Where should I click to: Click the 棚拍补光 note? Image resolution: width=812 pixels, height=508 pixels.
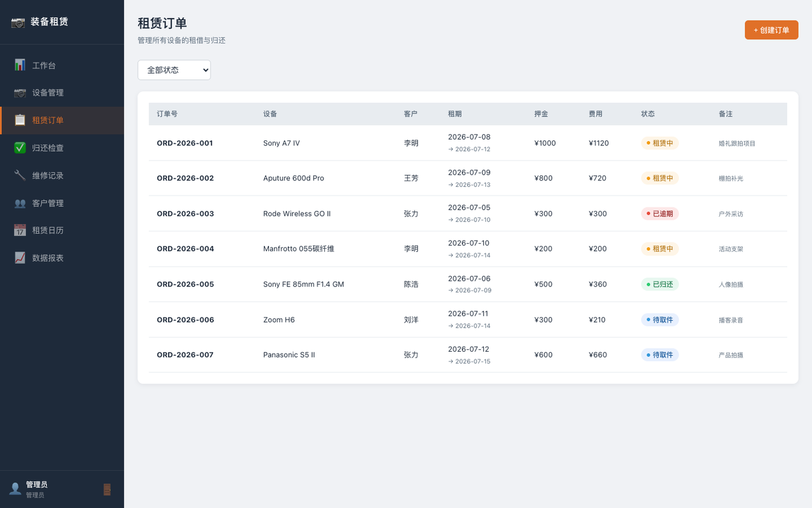coord(731,178)
